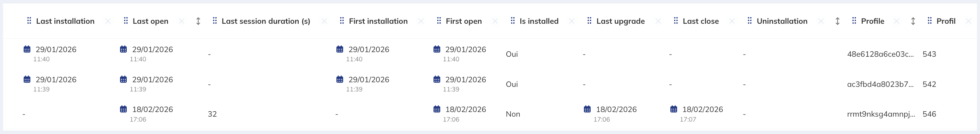Click the Last session duration value 32

point(212,114)
